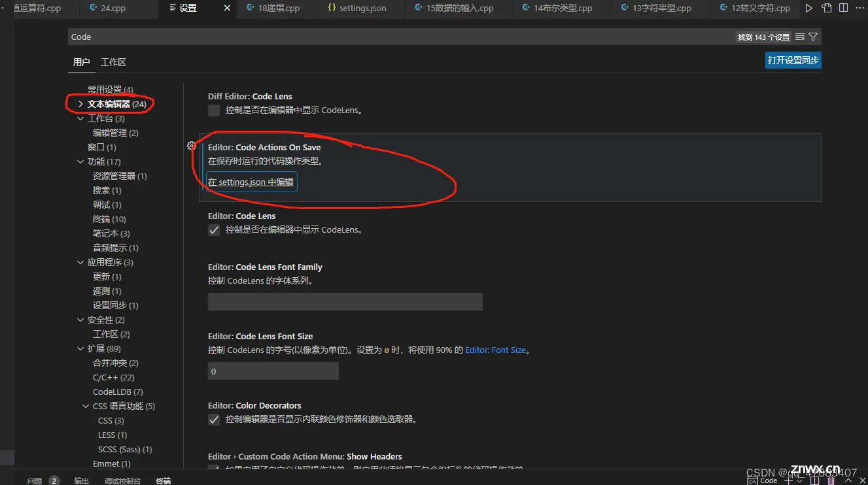Click the 打开设置同步 button
This screenshot has height=485, width=868.
click(x=793, y=60)
